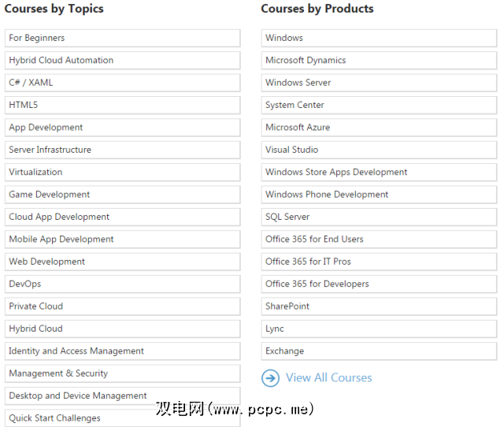Select the Game Development topic

(122, 195)
